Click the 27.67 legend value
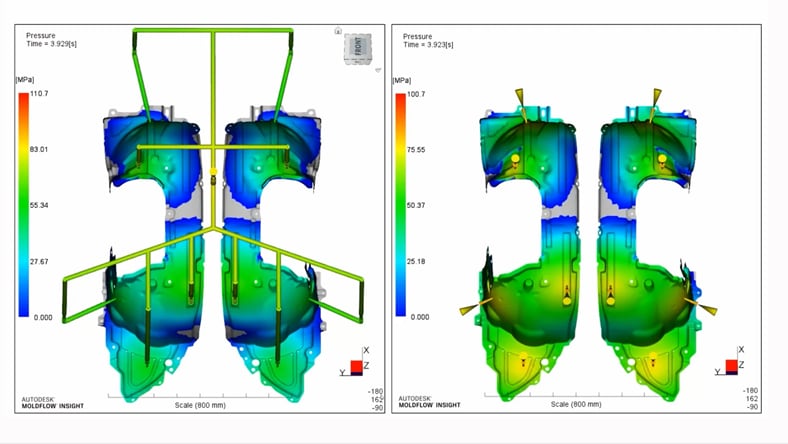This screenshot has width=788, height=444. [39, 261]
